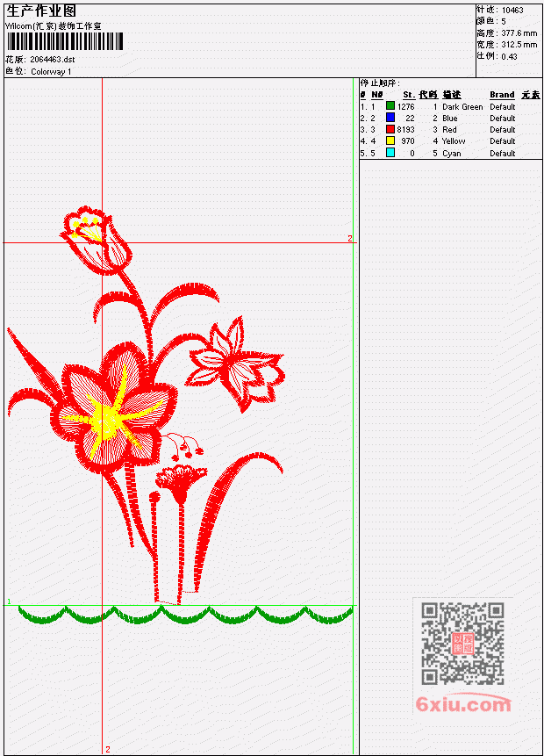The height and width of the screenshot is (756, 544).
Task: Click 'Default' brand in Cyan row
Action: click(x=503, y=154)
